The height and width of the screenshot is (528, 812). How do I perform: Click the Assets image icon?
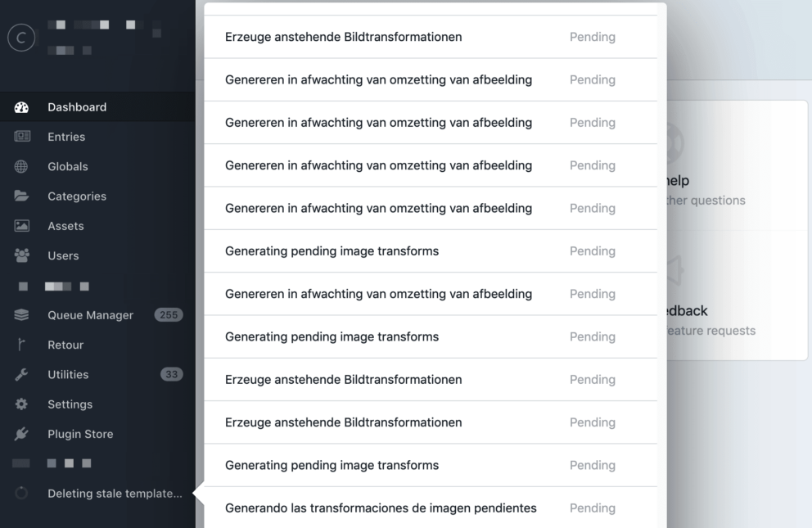coord(22,226)
